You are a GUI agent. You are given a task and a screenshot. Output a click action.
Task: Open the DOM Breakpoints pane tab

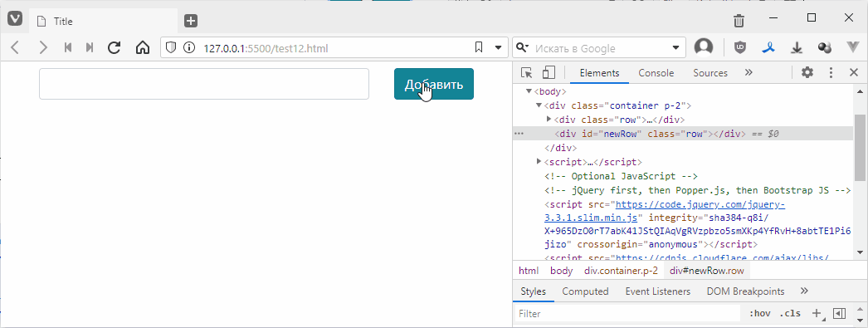tap(745, 291)
